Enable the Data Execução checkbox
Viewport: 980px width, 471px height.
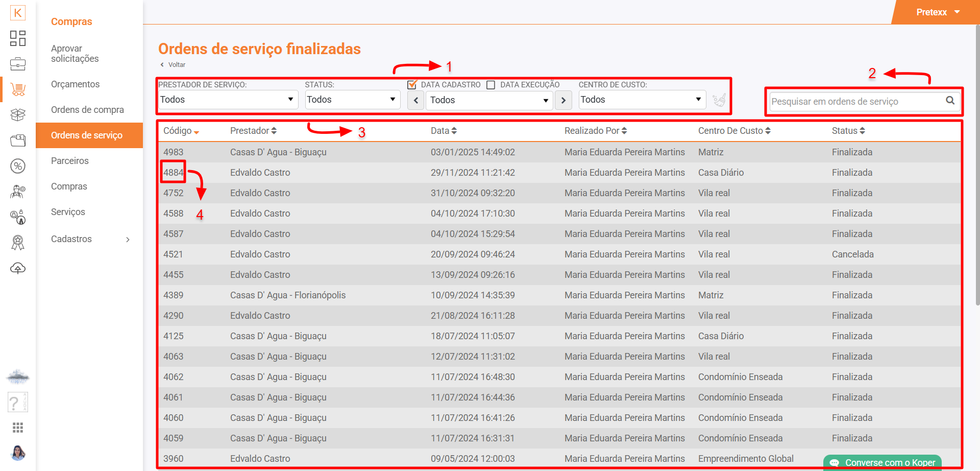(491, 85)
